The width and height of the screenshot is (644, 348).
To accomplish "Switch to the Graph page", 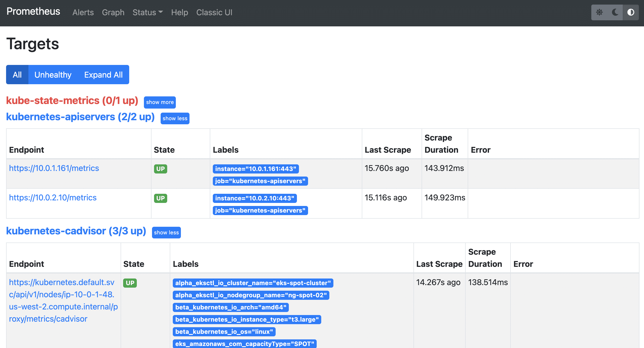I will [x=113, y=12].
